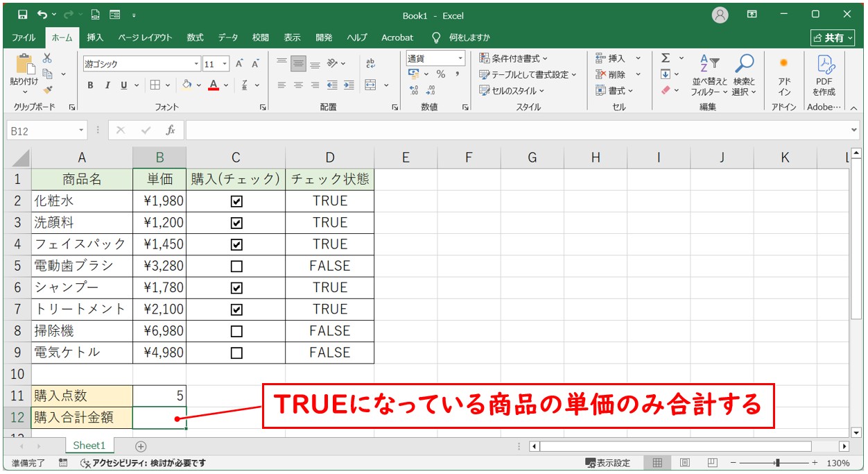Open 条件付き書式 dropdown

click(513, 58)
